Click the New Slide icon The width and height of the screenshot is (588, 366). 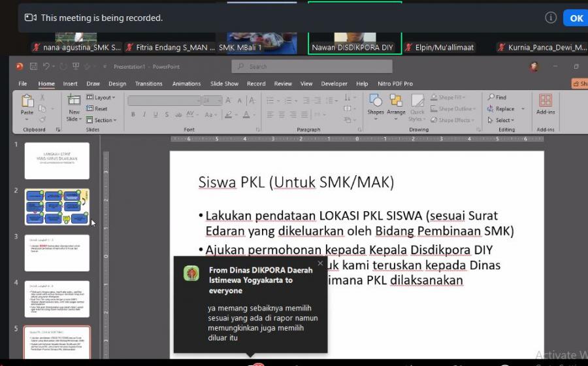pos(73,101)
